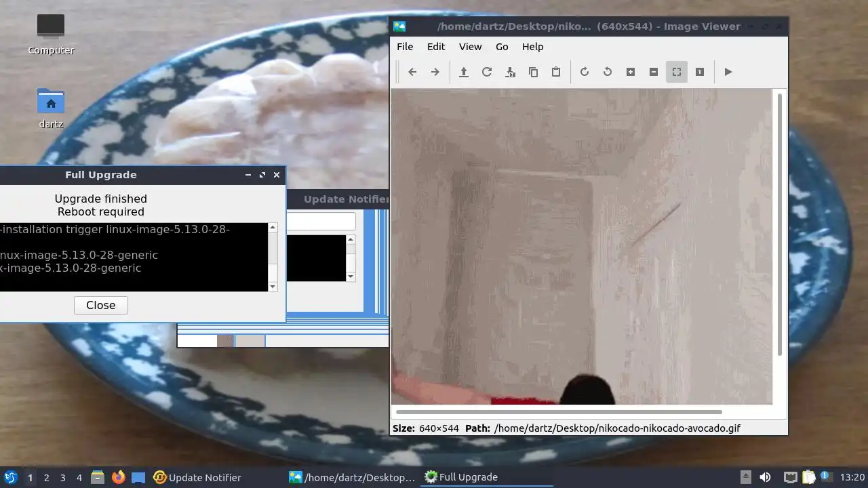This screenshot has height=488, width=868.
Task: Maximize the Full Upgrade window
Action: coord(262,175)
